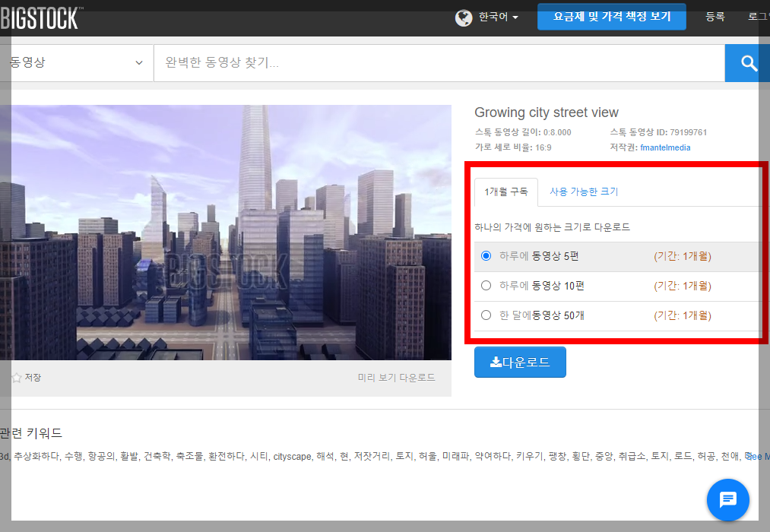Screen dimensions: 770x532
Task: Expand the search type chevron beside 동영상
Action: click(138, 63)
